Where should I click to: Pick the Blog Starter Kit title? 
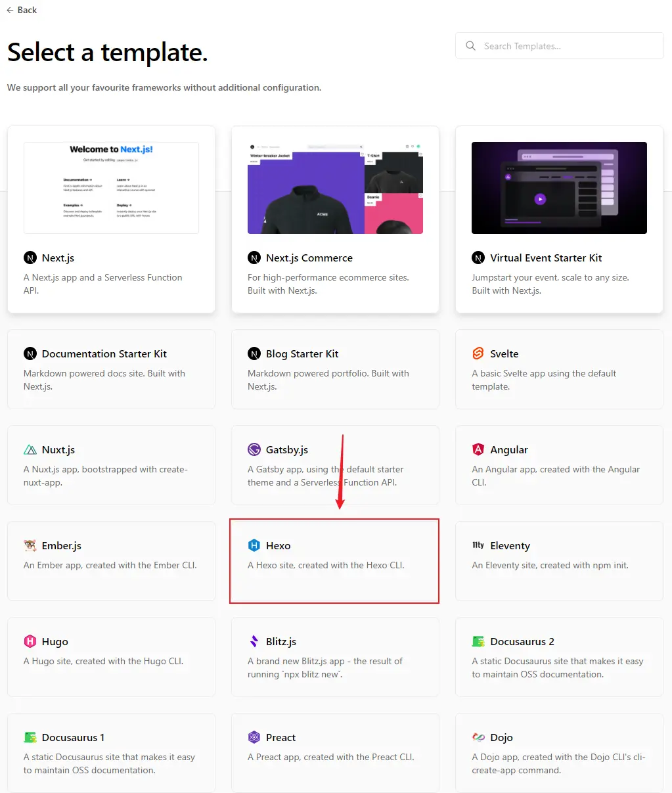pos(302,353)
